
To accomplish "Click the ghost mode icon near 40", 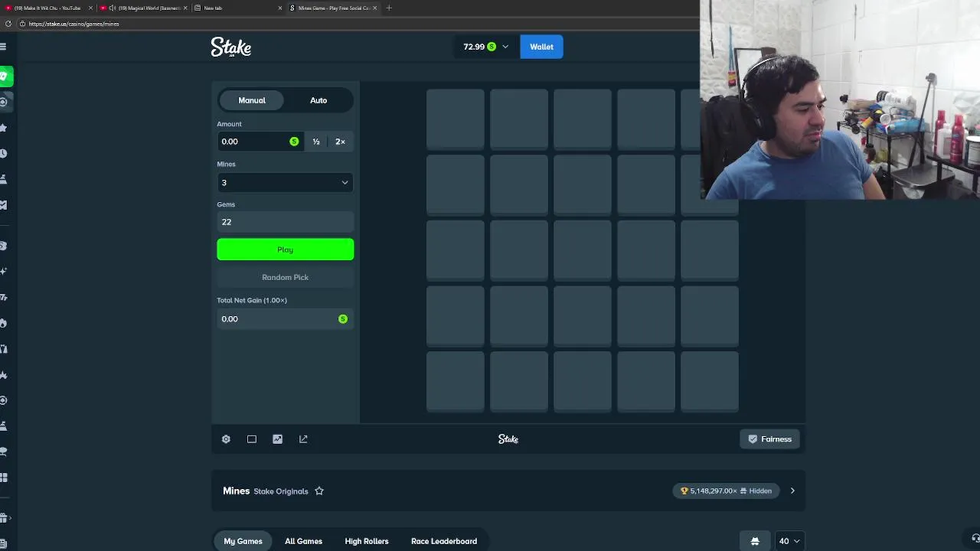I will click(x=755, y=541).
